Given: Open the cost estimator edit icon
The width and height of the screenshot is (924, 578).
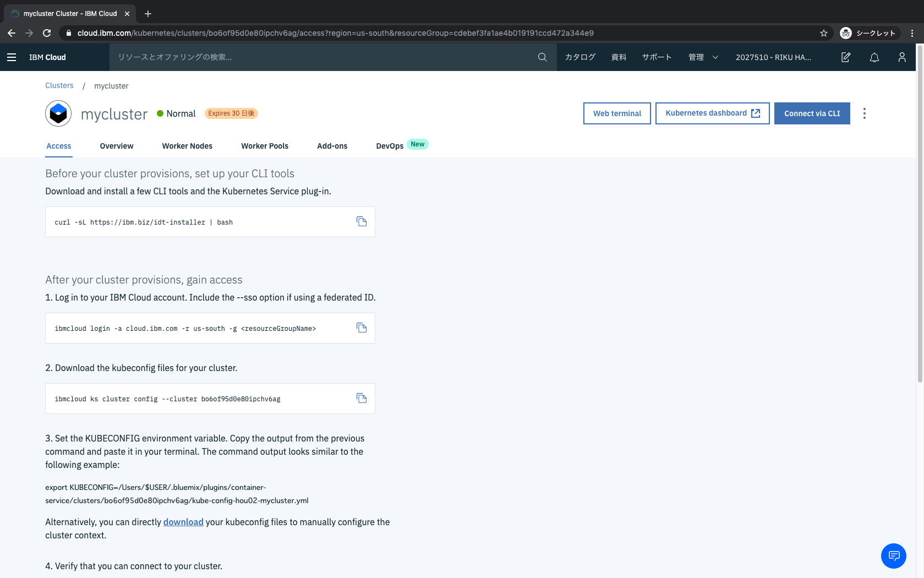Looking at the screenshot, I should coord(846,57).
